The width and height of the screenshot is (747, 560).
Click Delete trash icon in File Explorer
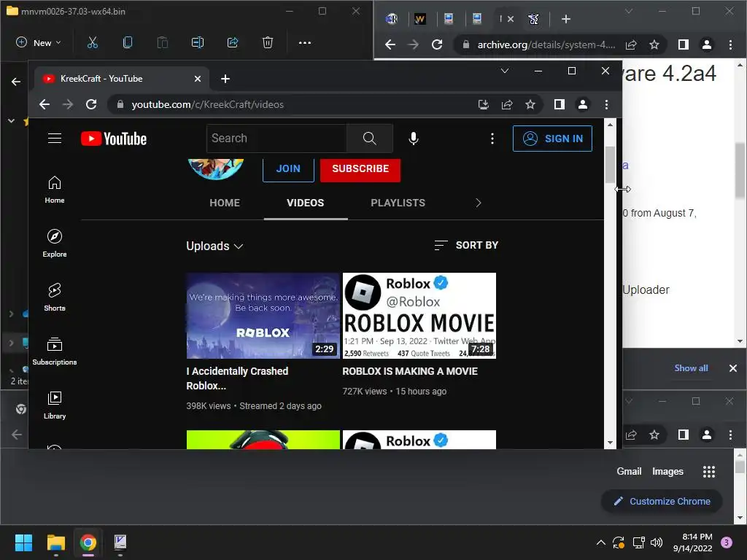coord(268,42)
